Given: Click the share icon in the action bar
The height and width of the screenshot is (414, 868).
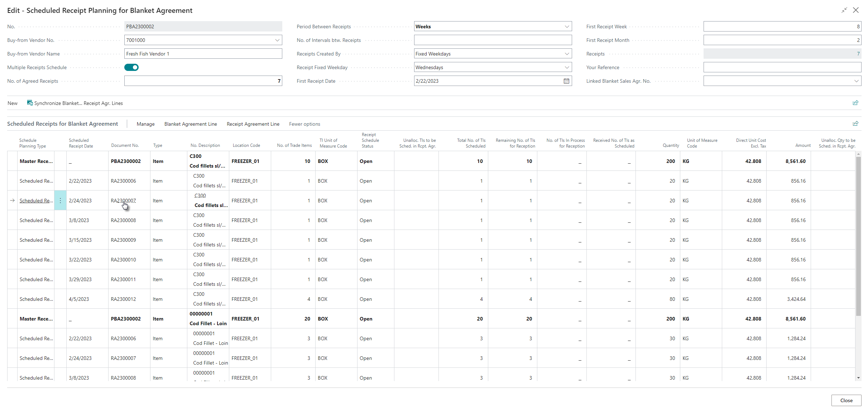Looking at the screenshot, I should pos(855,103).
